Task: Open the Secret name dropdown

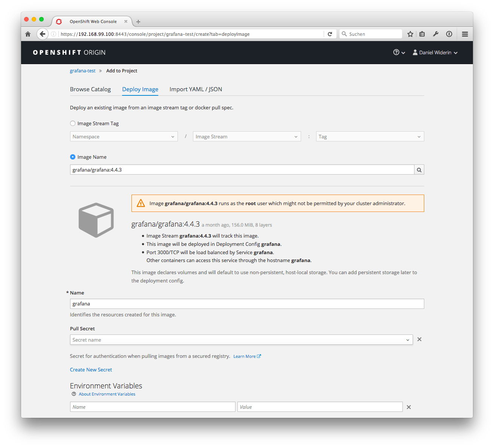Action: click(242, 340)
